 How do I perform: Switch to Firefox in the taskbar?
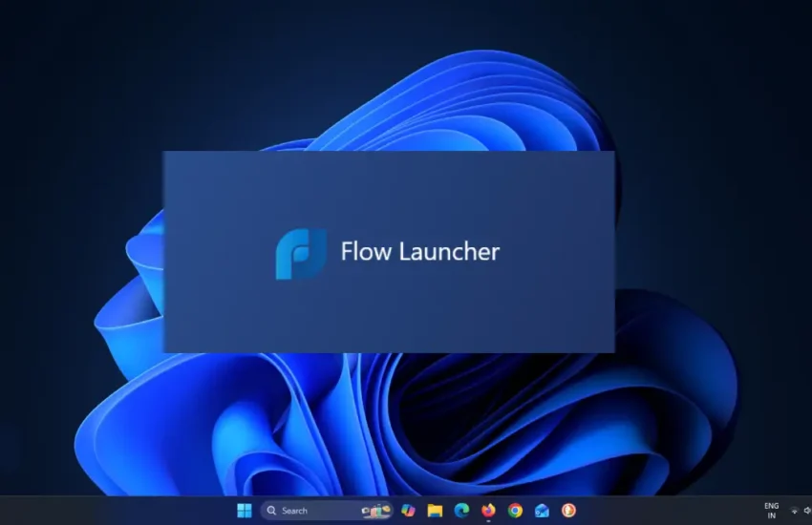488,511
